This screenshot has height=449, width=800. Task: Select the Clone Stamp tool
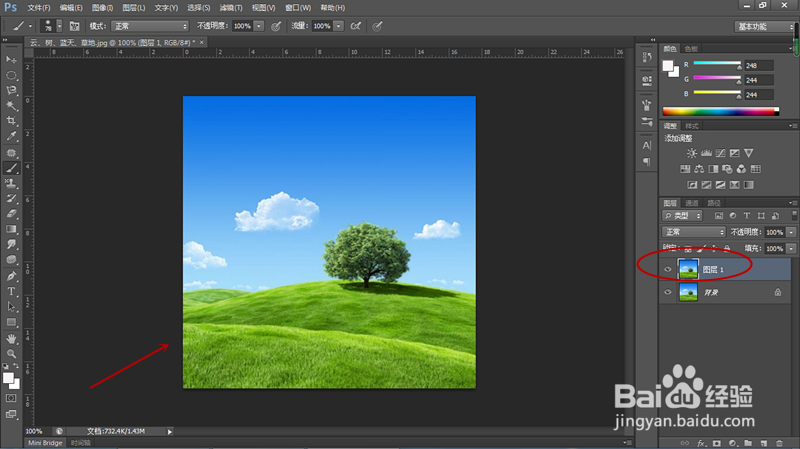point(11,183)
